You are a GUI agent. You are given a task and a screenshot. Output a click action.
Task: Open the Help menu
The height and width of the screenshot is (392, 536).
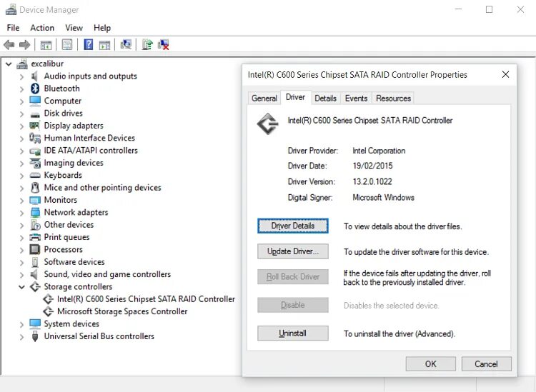coord(102,28)
